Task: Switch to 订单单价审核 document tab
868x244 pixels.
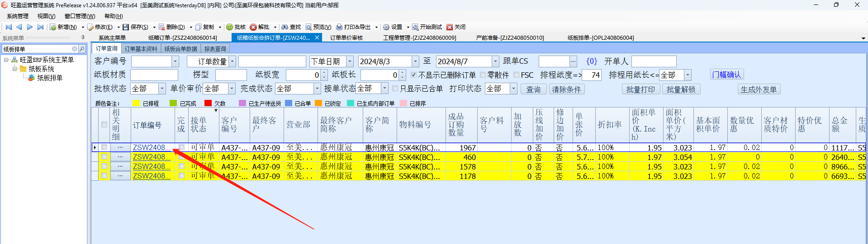Action: (x=346, y=38)
